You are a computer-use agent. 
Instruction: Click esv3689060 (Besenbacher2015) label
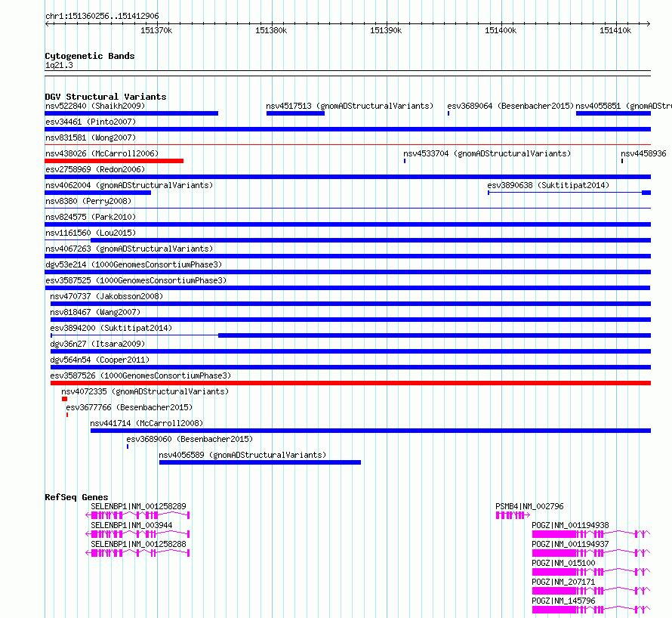coord(190,439)
